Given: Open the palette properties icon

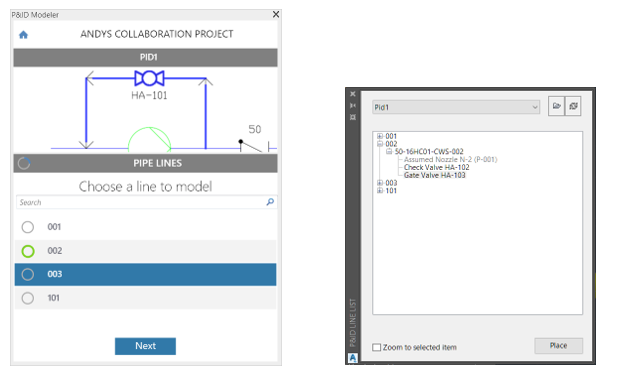Looking at the screenshot, I should coord(353,117).
